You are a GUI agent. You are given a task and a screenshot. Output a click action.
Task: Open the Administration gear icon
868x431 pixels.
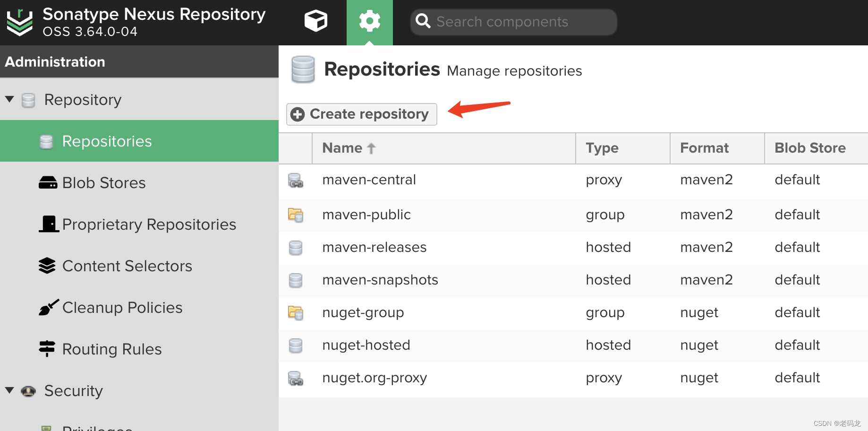coord(370,21)
